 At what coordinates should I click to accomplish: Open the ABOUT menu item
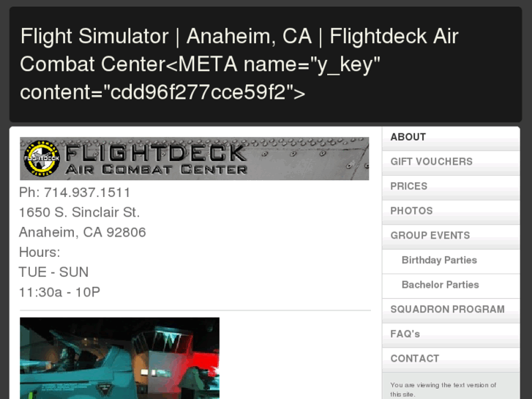coord(408,137)
